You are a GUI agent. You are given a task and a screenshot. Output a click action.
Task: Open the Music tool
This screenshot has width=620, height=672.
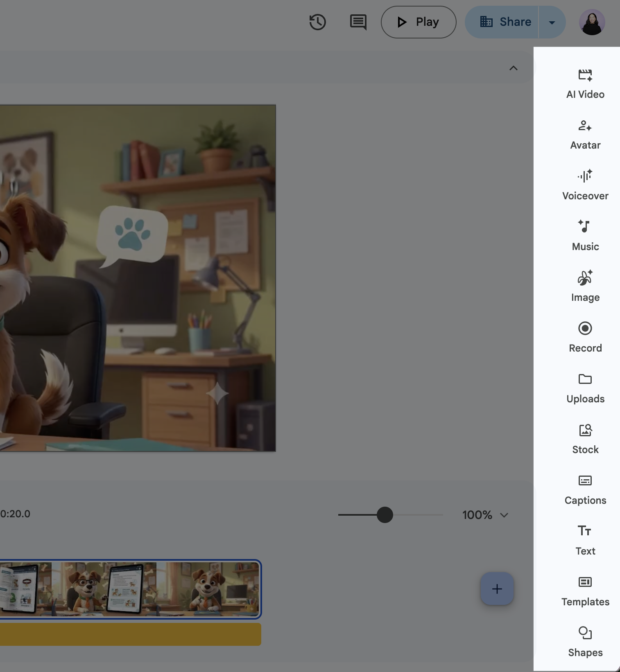585,236
